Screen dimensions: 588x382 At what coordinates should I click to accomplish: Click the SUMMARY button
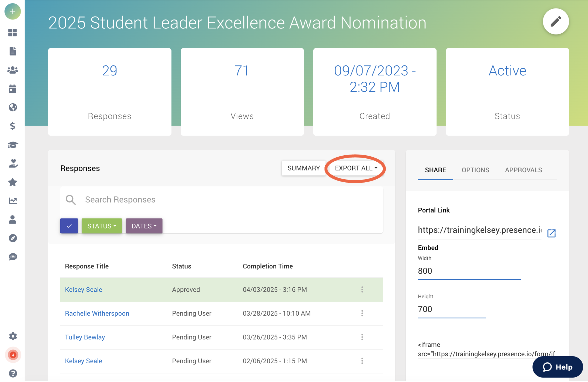303,168
